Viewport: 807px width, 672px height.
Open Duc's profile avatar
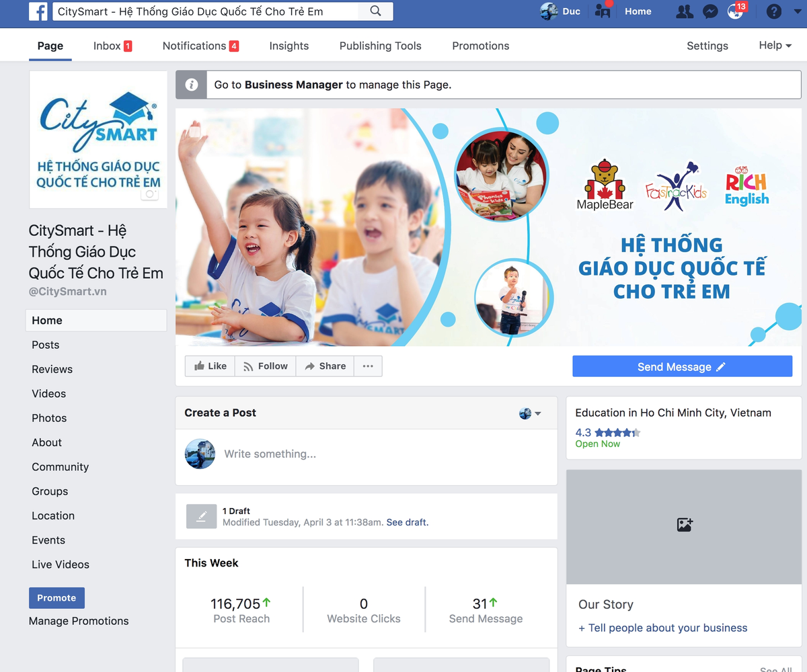pyautogui.click(x=549, y=11)
